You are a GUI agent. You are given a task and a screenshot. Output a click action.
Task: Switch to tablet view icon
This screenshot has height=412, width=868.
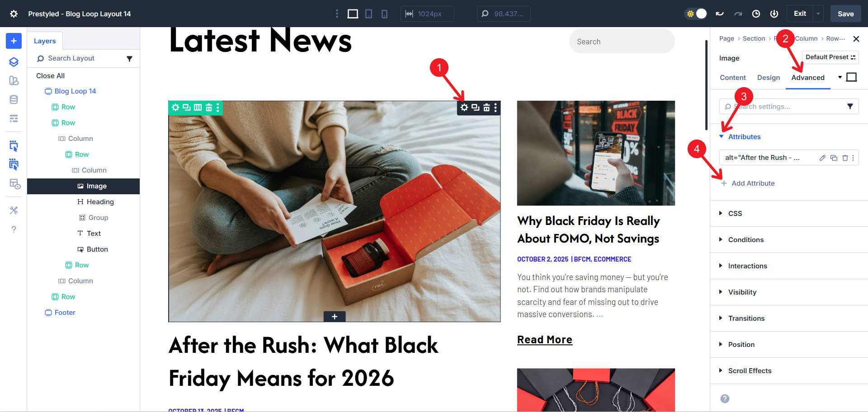point(369,14)
